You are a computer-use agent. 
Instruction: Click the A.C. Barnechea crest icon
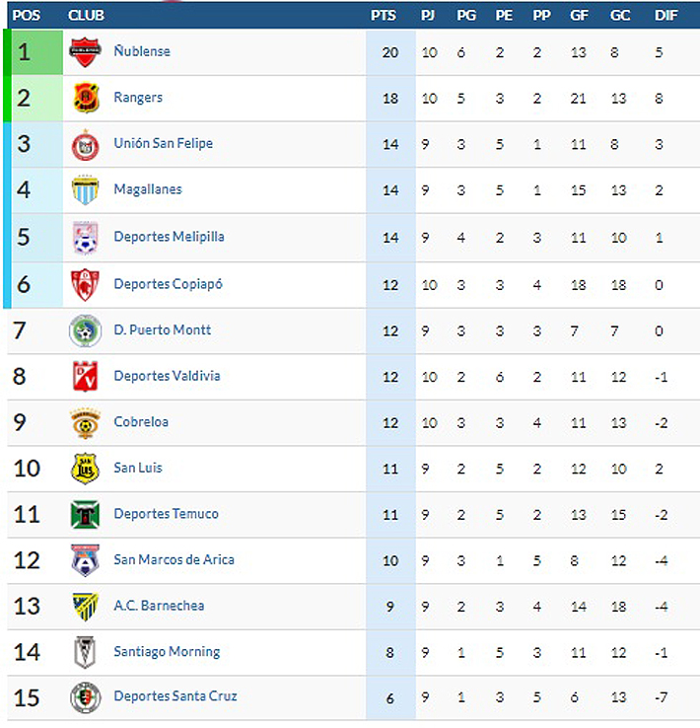(85, 606)
